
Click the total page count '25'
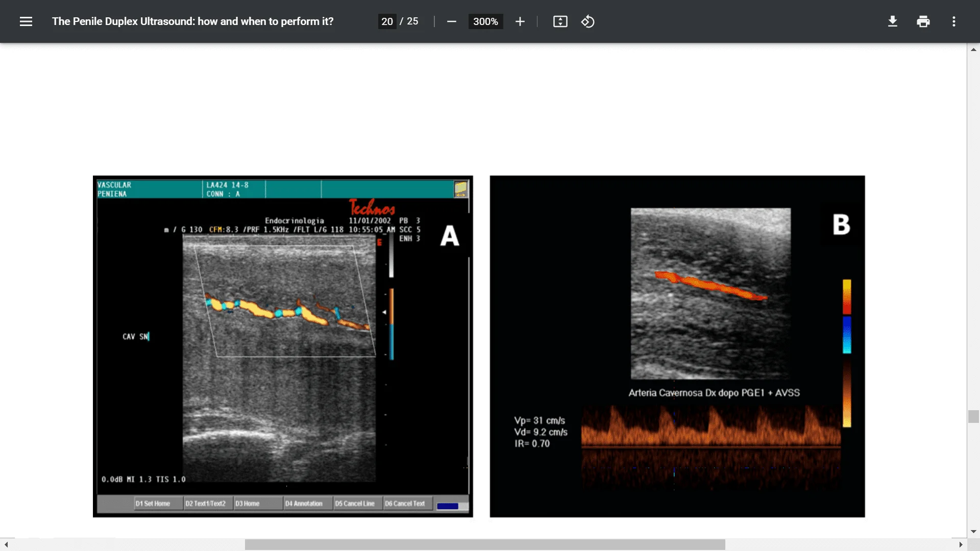click(412, 21)
